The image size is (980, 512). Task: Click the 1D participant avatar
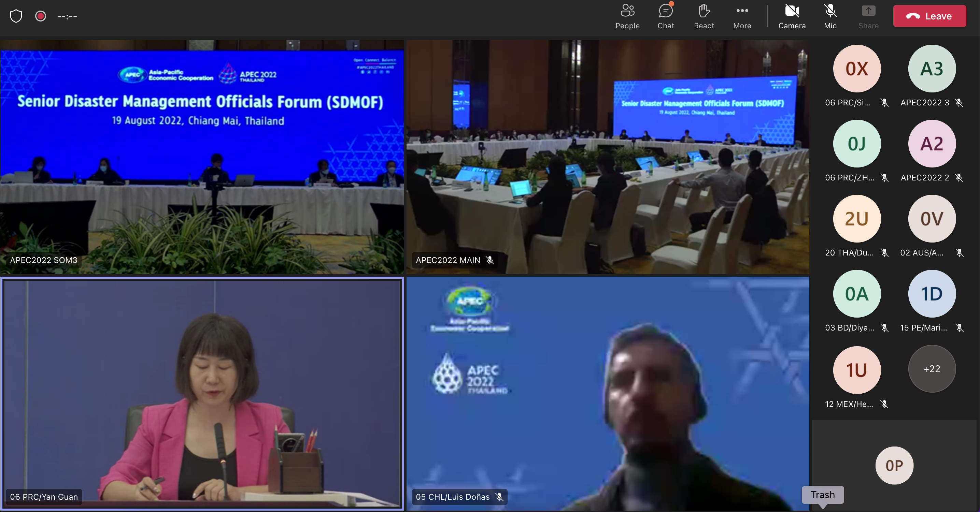[932, 294]
